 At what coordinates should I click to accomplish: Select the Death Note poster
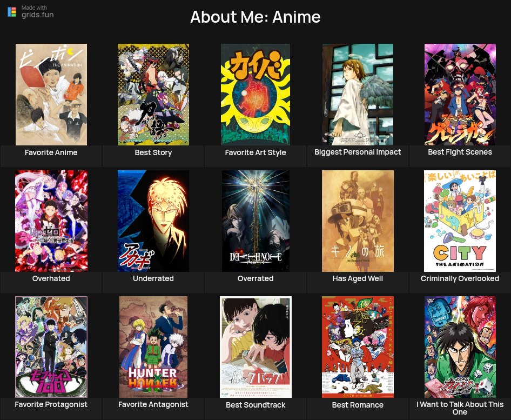click(255, 221)
